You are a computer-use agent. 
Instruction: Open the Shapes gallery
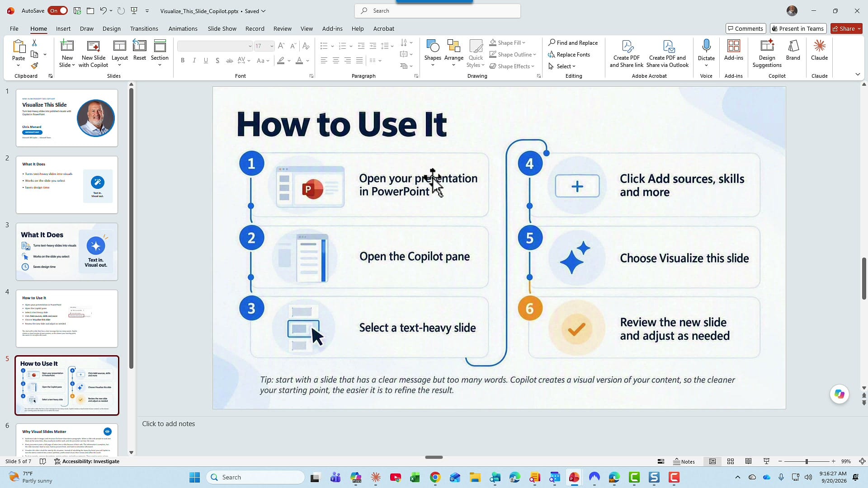pos(432,53)
